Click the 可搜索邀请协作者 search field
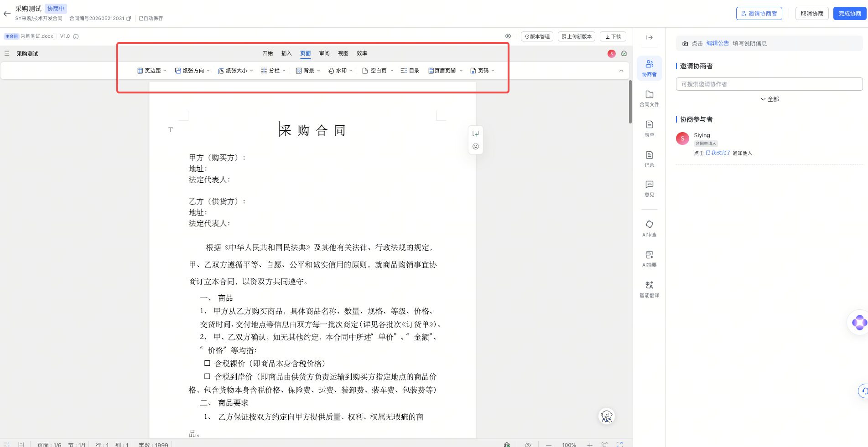This screenshot has width=868, height=447. point(769,84)
